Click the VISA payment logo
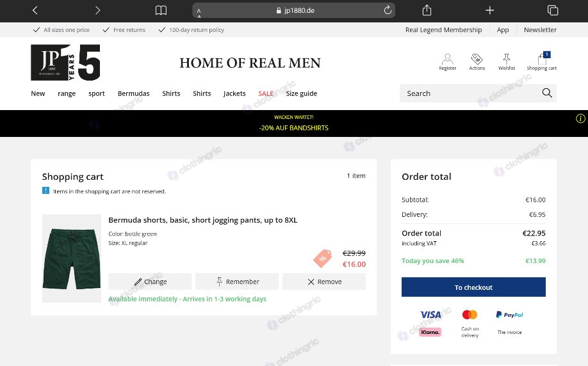588x366 pixels. (x=430, y=315)
